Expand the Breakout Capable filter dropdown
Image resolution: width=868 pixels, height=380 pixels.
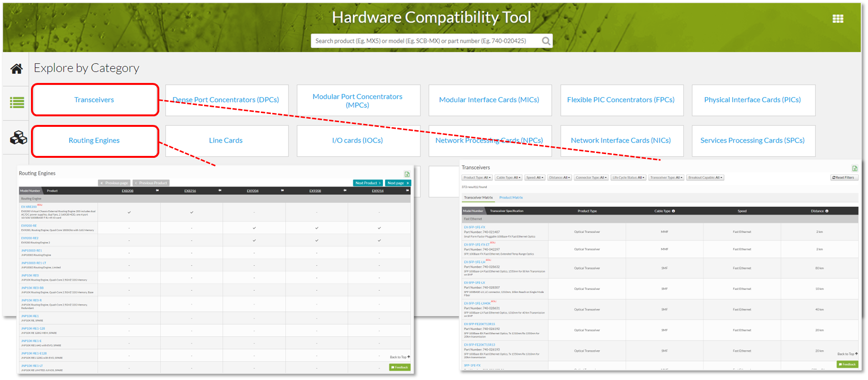(705, 177)
